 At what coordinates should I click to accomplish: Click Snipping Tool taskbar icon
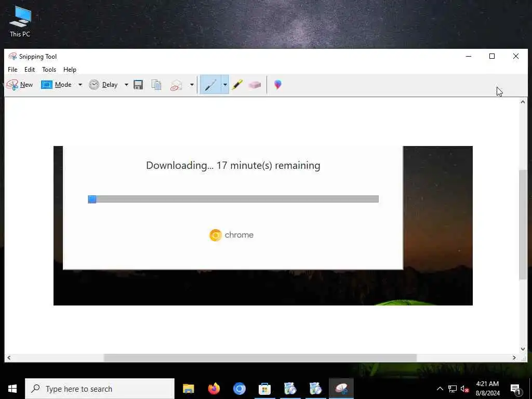point(341,389)
